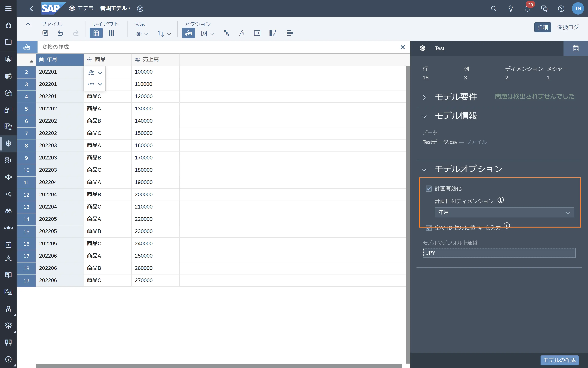Click the pivot table action icon
Screen dimensions: 588x368
tap(272, 33)
